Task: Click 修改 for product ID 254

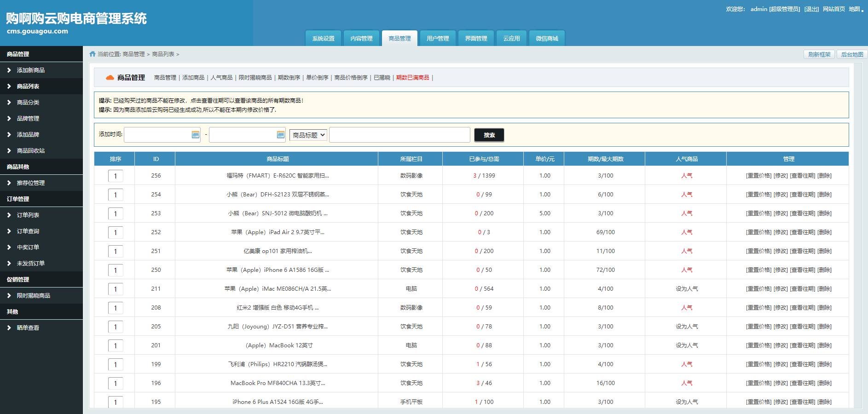Action: point(781,195)
